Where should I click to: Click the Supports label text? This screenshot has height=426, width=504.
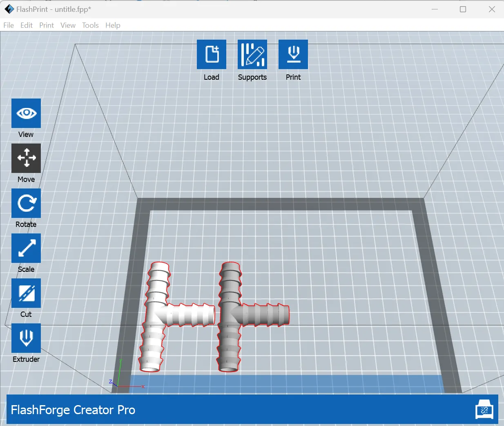[x=252, y=77]
